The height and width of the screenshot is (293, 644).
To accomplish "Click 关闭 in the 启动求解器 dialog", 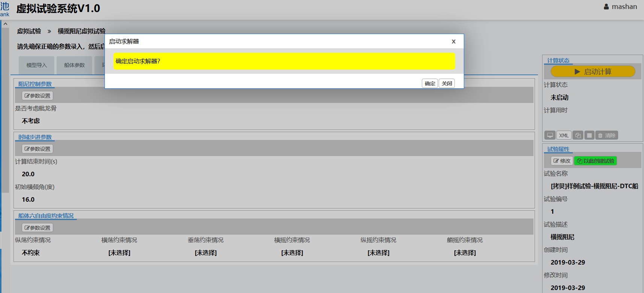I will pos(447,83).
